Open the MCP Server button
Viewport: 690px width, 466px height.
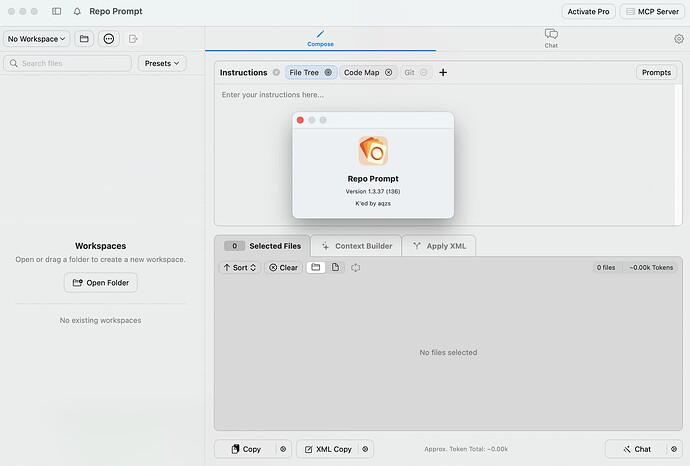pos(653,11)
